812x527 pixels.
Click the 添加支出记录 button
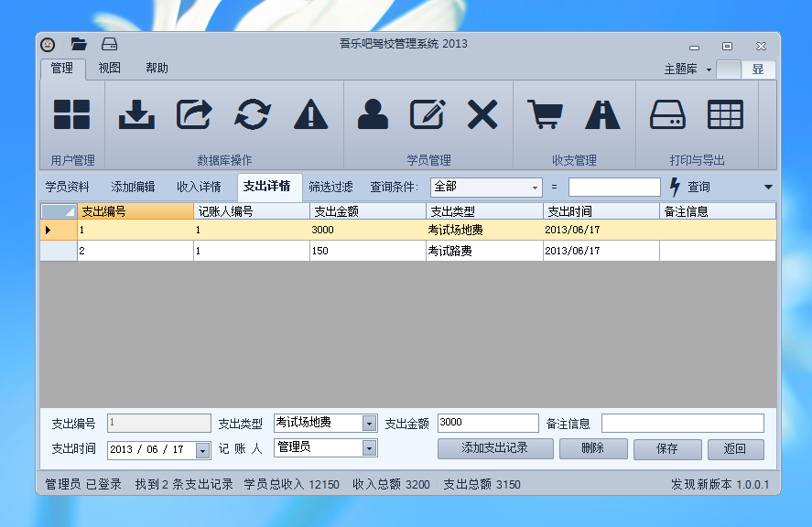[495, 449]
